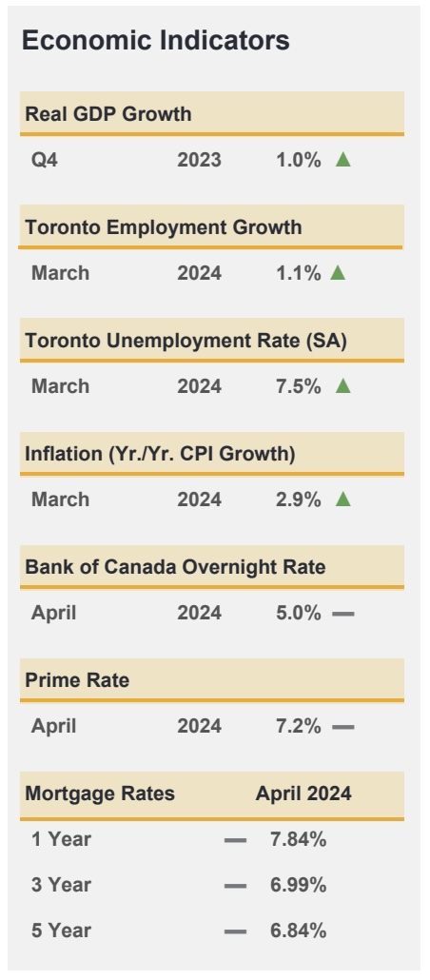Click the Toronto Employment Growth heading
Viewport: 430px width, 980px height.
click(163, 226)
